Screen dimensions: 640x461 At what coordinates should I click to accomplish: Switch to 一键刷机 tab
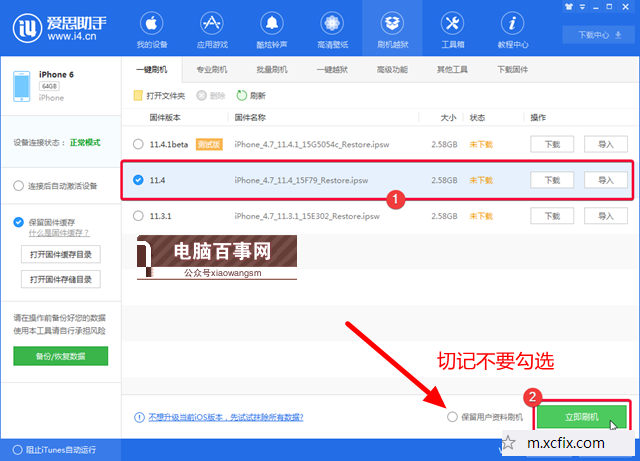point(151,70)
